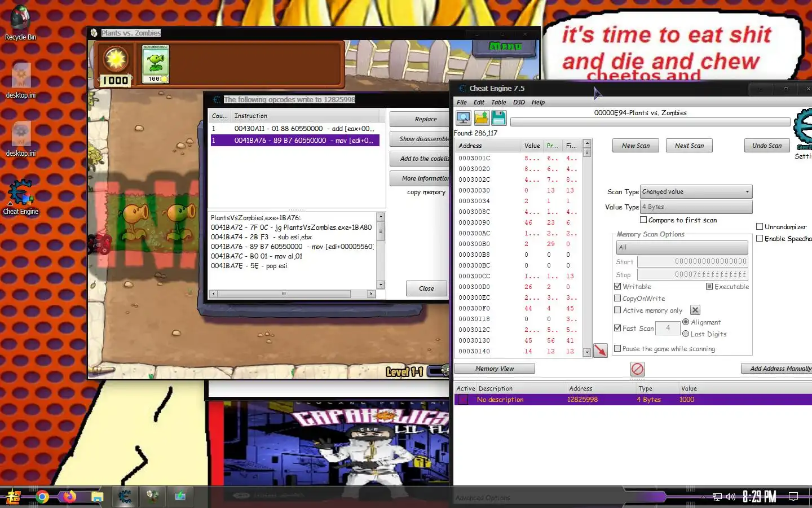Screen dimensions: 812x508
Task: Click the scan progress bar
Action: [650, 122]
